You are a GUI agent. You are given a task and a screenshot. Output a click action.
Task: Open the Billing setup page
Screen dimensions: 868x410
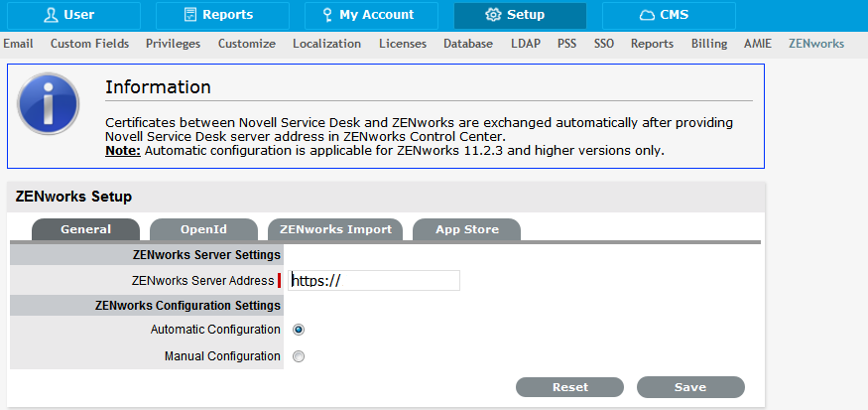[708, 44]
